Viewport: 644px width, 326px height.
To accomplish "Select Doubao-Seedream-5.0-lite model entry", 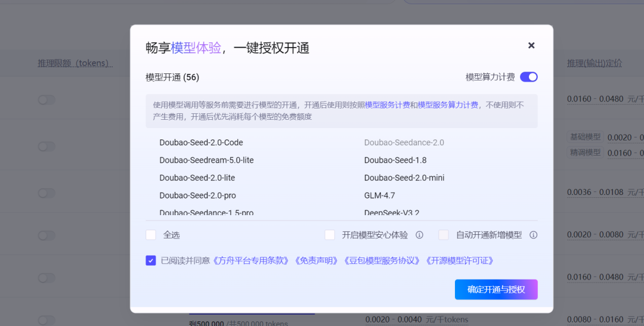I will 206,160.
